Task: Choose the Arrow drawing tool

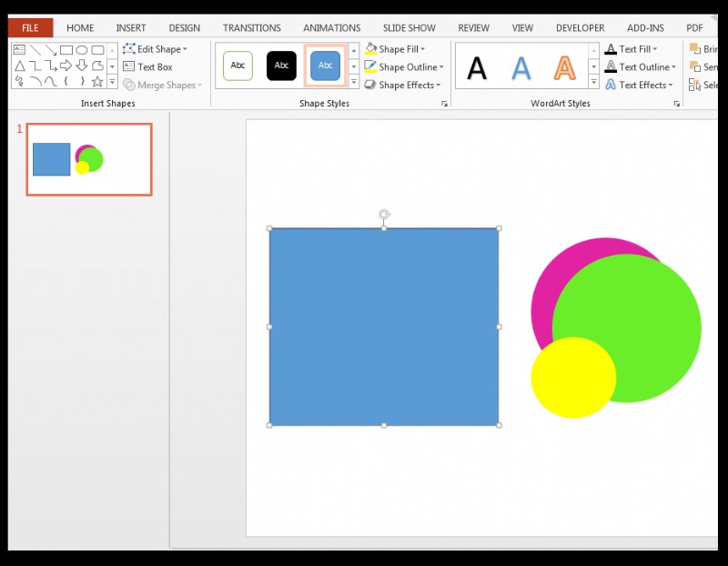Action: (x=49, y=50)
